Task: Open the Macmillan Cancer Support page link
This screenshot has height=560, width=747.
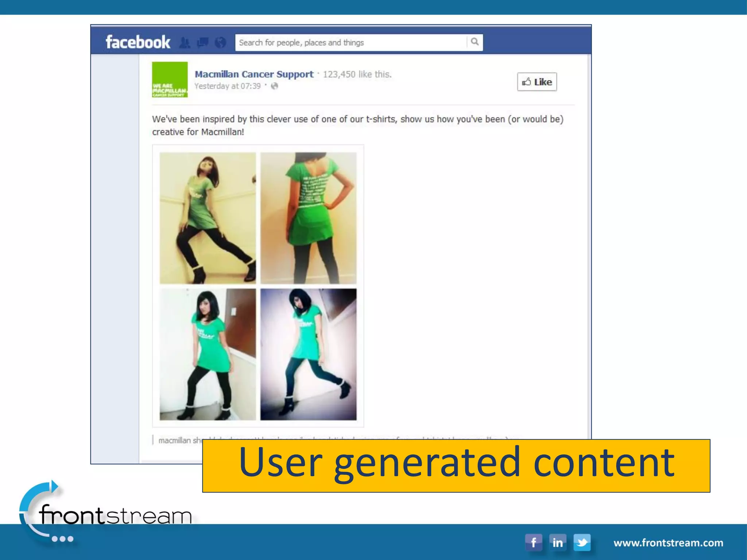Action: click(x=254, y=74)
